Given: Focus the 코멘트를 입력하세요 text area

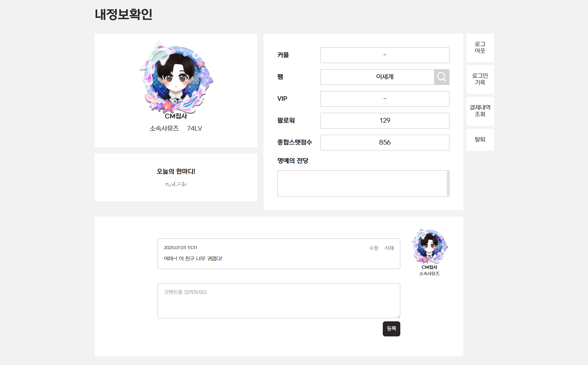Looking at the screenshot, I should [x=279, y=301].
